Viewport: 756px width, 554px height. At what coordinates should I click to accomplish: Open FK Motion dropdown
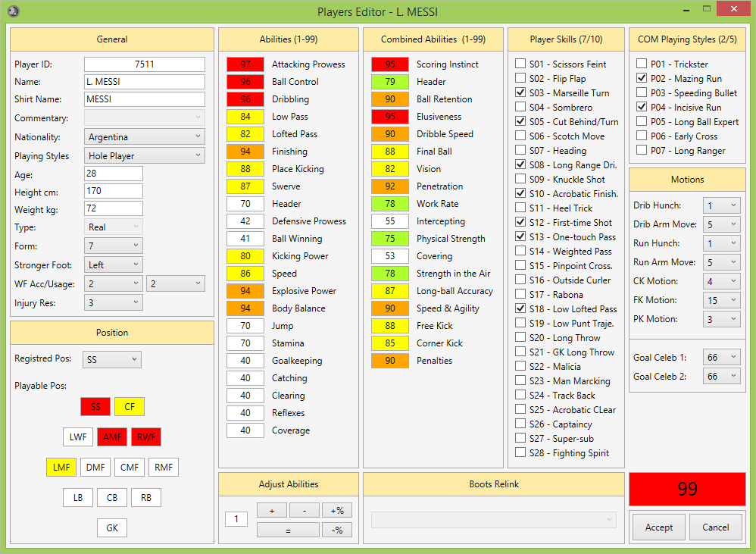pyautogui.click(x=721, y=300)
